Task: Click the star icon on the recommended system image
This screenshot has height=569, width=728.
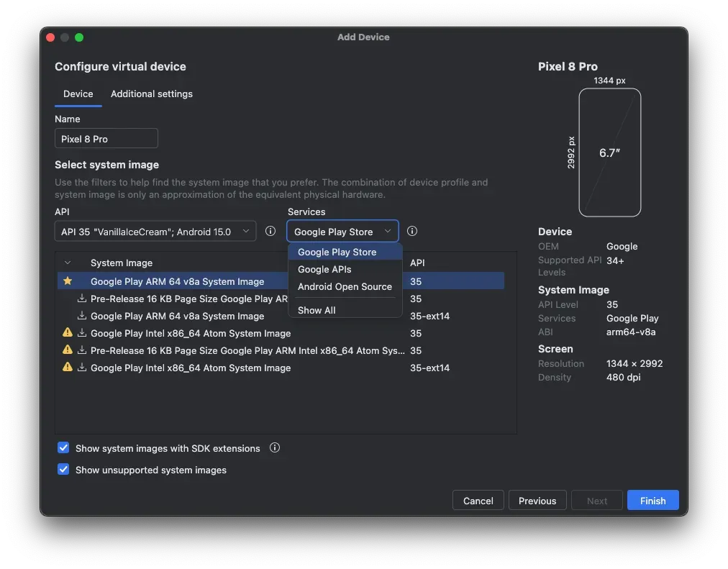Action: point(68,281)
